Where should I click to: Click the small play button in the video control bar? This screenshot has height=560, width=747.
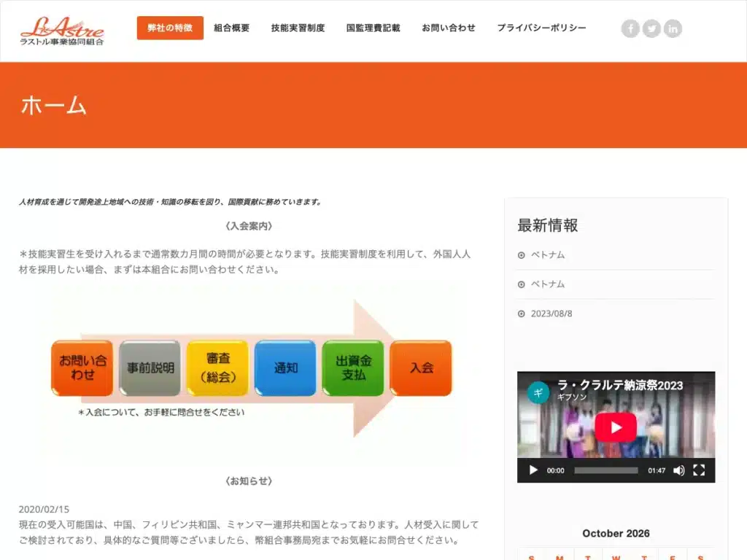(533, 470)
